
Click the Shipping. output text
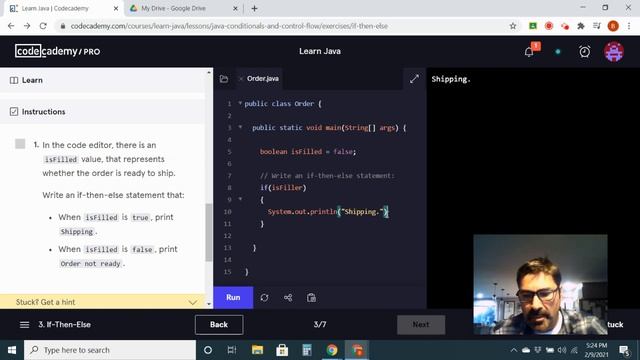click(x=451, y=79)
